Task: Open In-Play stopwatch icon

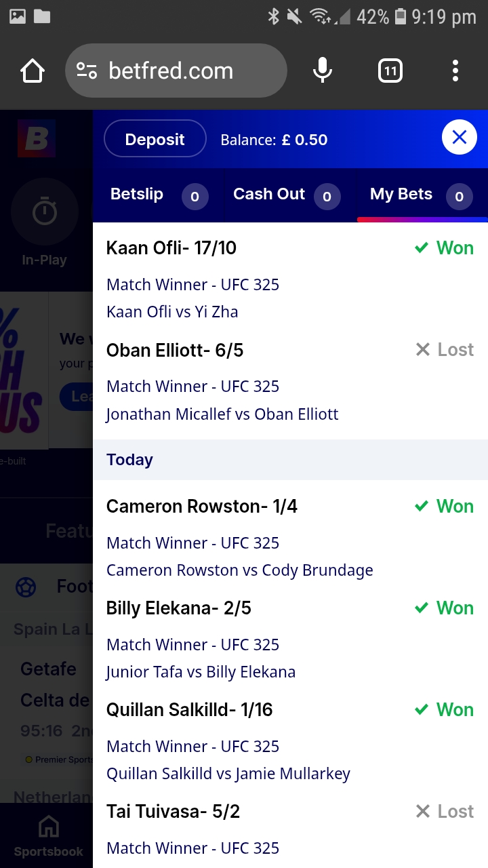Action: pyautogui.click(x=45, y=212)
